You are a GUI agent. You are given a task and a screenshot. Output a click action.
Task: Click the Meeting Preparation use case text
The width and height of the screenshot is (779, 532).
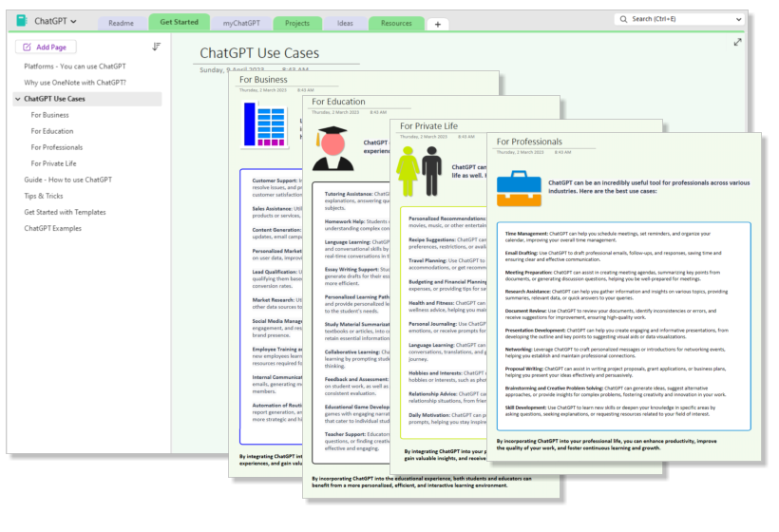pyautogui.click(x=613, y=275)
